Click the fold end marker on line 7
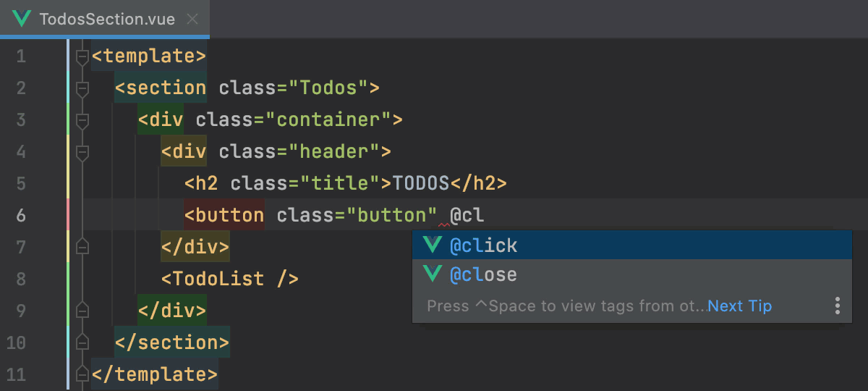The image size is (868, 391). 82,247
